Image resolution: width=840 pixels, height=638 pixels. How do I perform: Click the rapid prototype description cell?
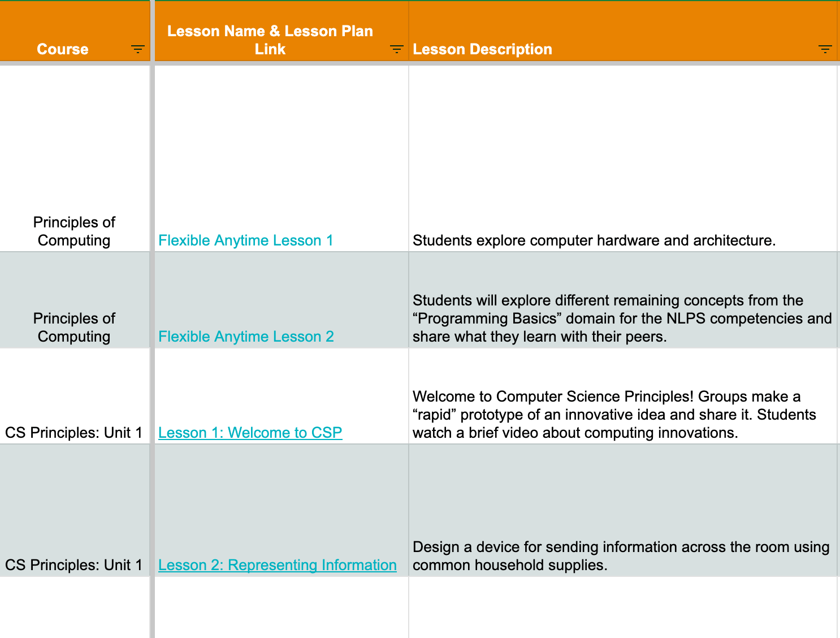[x=614, y=415]
